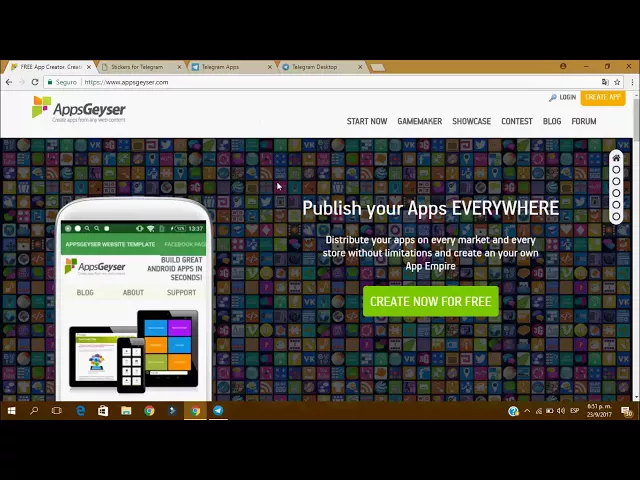This screenshot has width=640, height=480.
Task: Launch Microsoft Edge from the taskbar
Action: click(x=80, y=411)
